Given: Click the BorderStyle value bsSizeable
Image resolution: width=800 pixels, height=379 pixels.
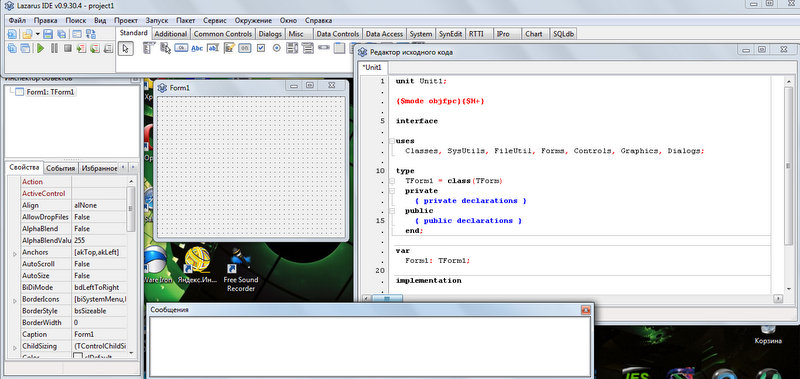Looking at the screenshot, I should [x=99, y=311].
